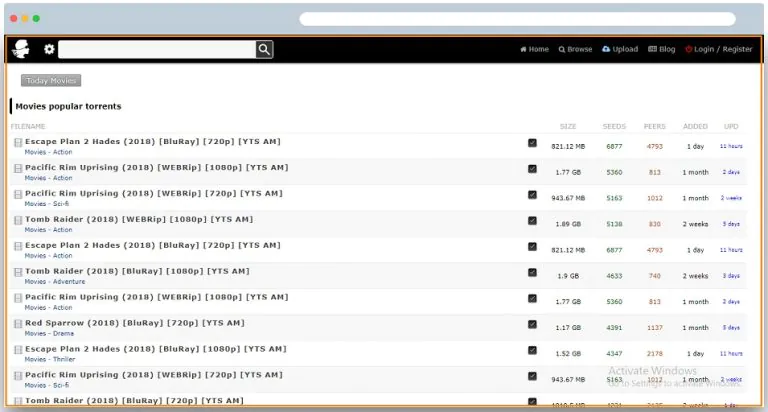Click verified check icon in Escape Plan 2 Hades 1080p row

click(532, 350)
